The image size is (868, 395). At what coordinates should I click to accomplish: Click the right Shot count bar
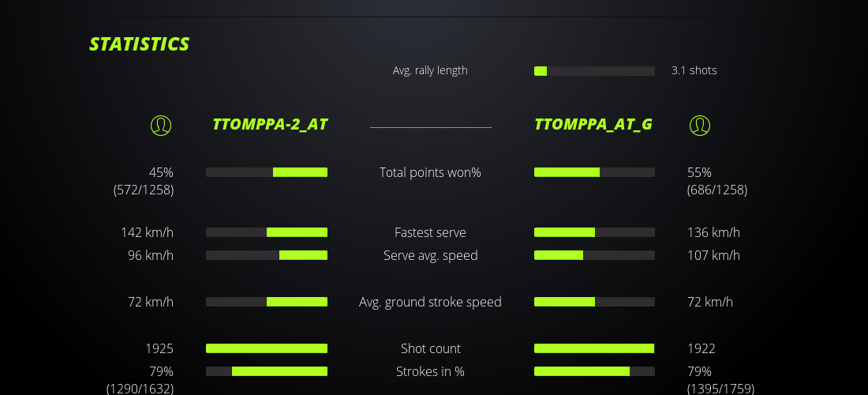[x=594, y=348]
